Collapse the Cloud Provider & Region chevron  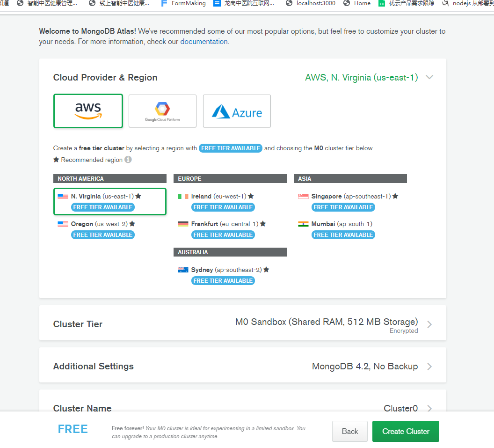(429, 77)
